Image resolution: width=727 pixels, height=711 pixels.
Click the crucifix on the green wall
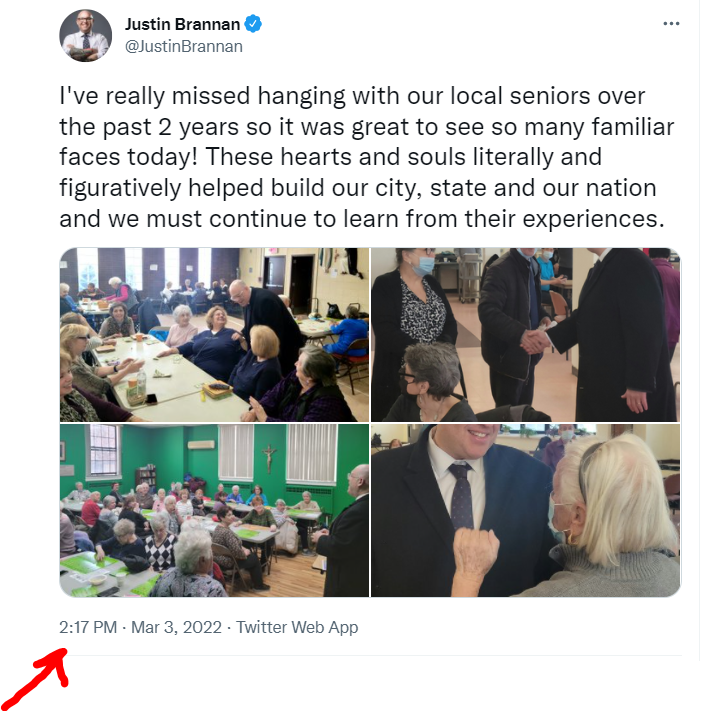click(268, 457)
